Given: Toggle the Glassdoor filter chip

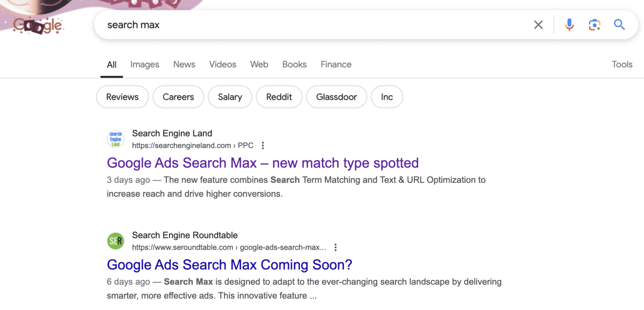Looking at the screenshot, I should tap(336, 97).
